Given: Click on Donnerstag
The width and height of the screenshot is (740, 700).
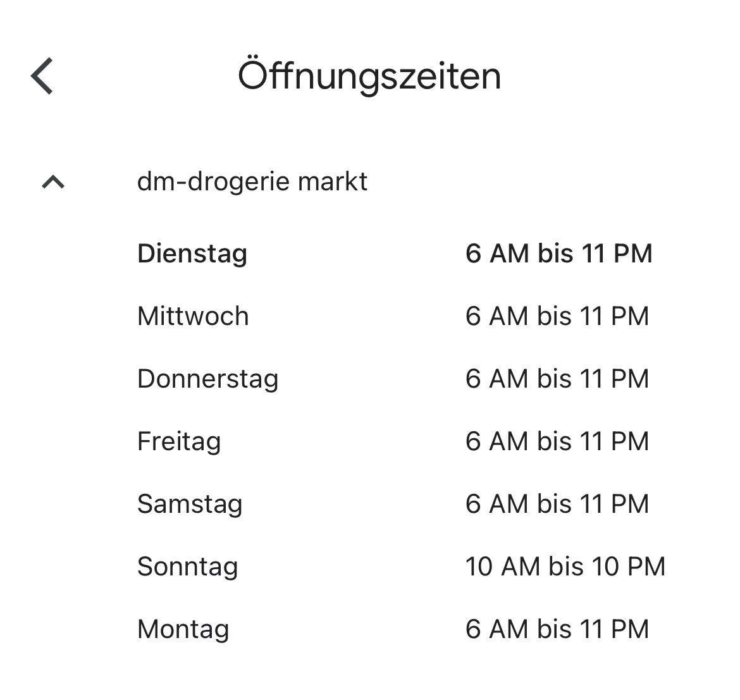Looking at the screenshot, I should [x=207, y=378].
